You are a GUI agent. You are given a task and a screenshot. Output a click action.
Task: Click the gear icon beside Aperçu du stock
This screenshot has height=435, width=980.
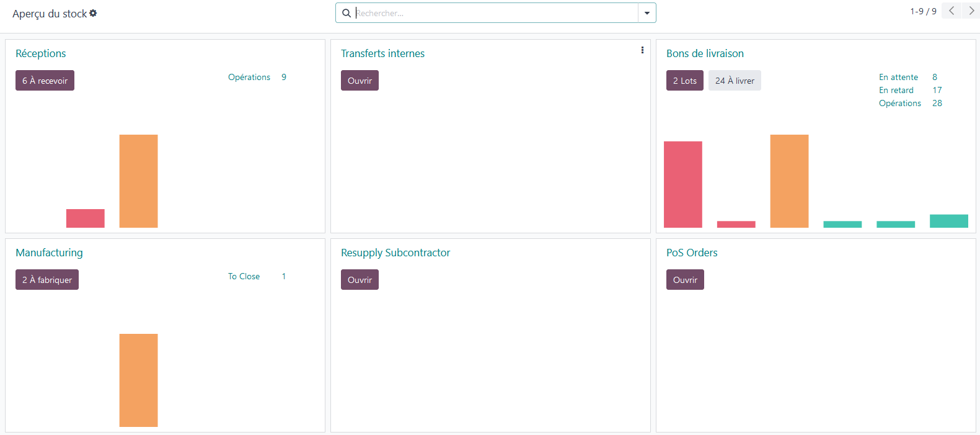coord(93,13)
